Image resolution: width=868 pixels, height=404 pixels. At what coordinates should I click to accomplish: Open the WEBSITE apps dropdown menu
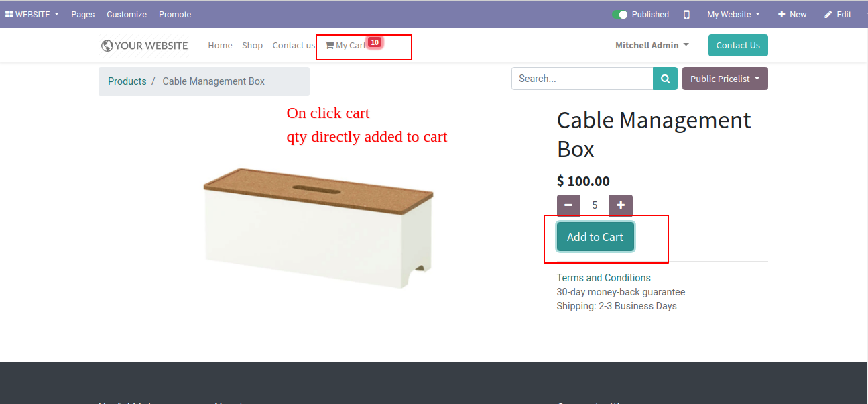click(x=32, y=14)
